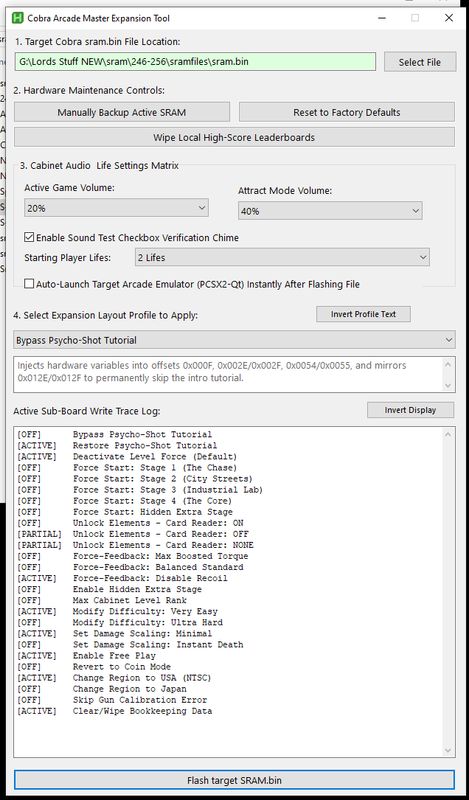Click log row Skip Gun Calibration Error
Screen dimensions: 469x800
click(112, 700)
